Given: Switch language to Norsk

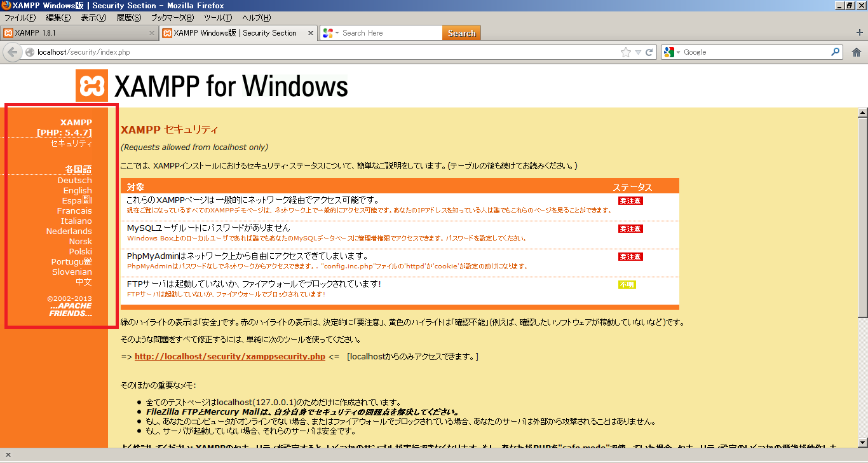Looking at the screenshot, I should 80,241.
